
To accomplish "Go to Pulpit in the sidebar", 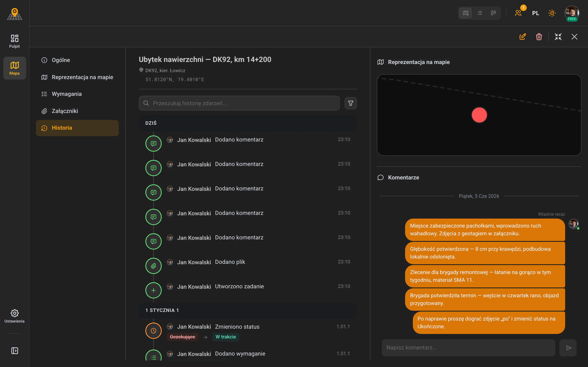I will (14, 41).
